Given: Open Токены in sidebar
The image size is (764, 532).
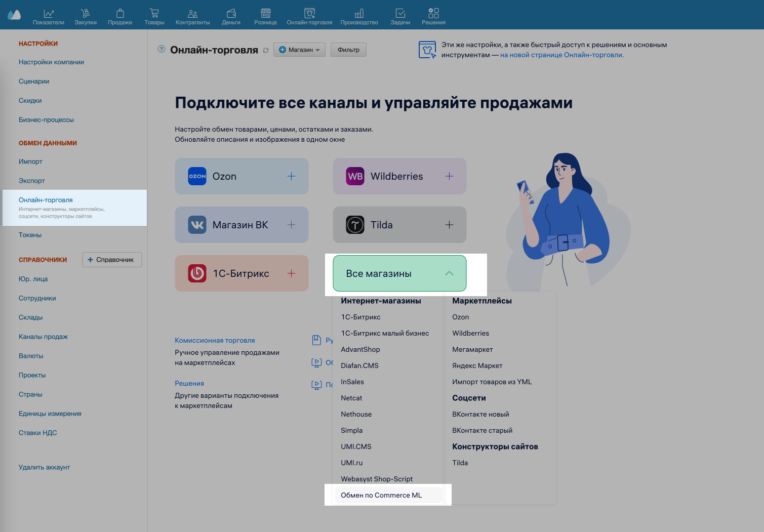Looking at the screenshot, I should tap(30, 235).
